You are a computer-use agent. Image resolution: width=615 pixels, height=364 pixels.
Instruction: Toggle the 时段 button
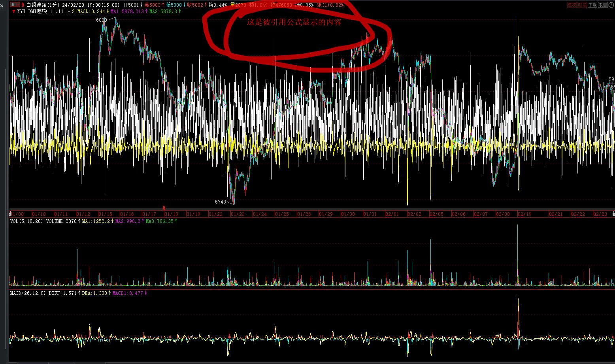[582, 5]
